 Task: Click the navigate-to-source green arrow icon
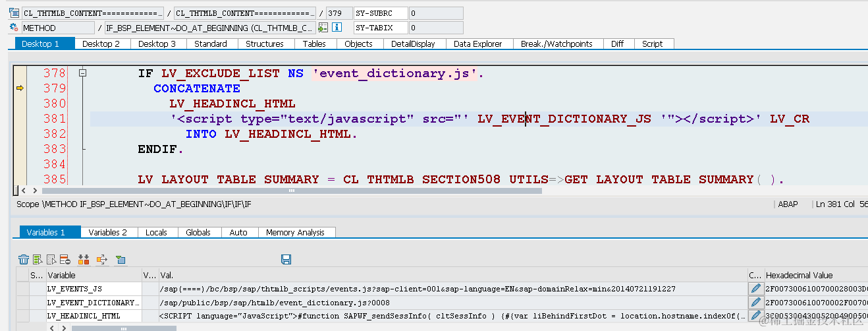[323, 28]
